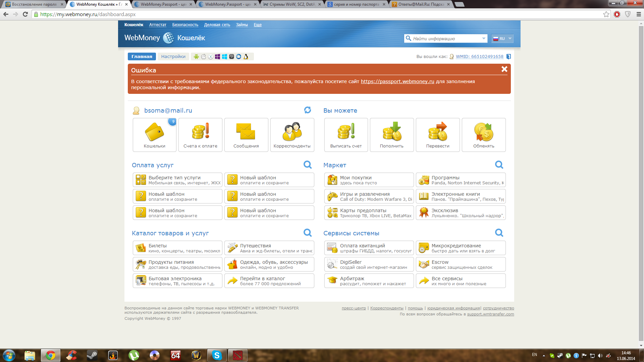
Task: Open Счета к оплате coins icon
Action: click(x=200, y=135)
